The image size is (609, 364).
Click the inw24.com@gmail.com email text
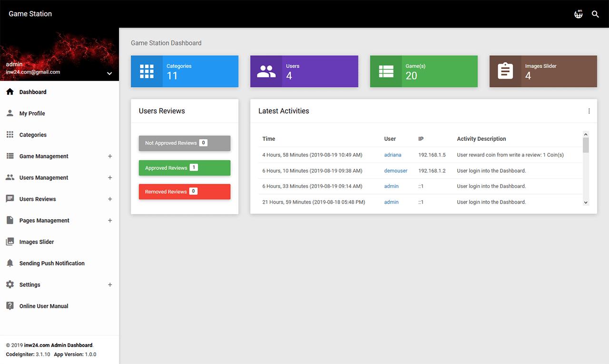pos(33,72)
